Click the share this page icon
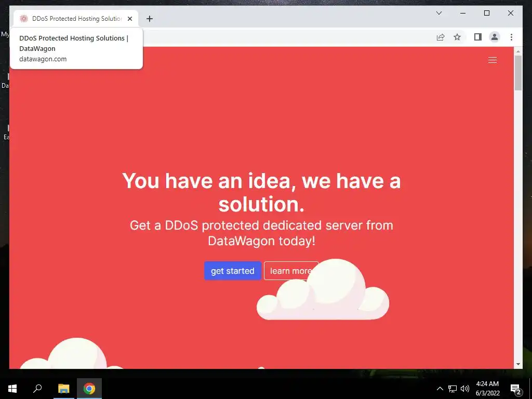532x399 pixels. [441, 37]
